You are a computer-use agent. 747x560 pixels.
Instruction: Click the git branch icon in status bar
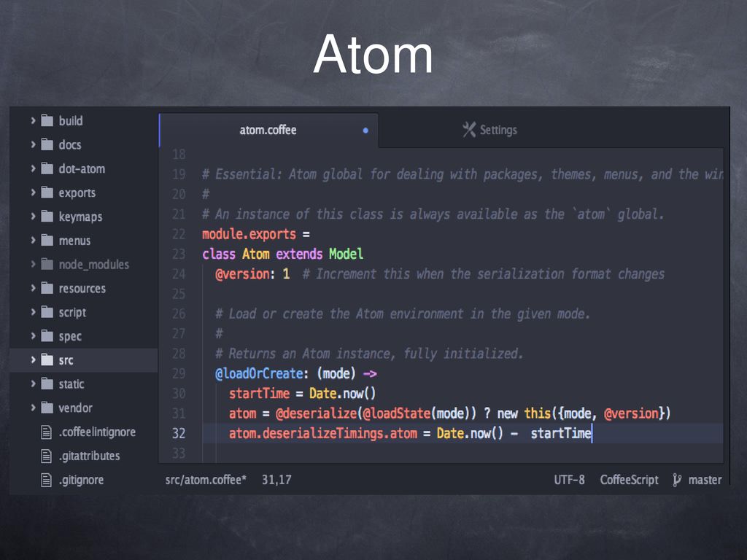point(677,480)
